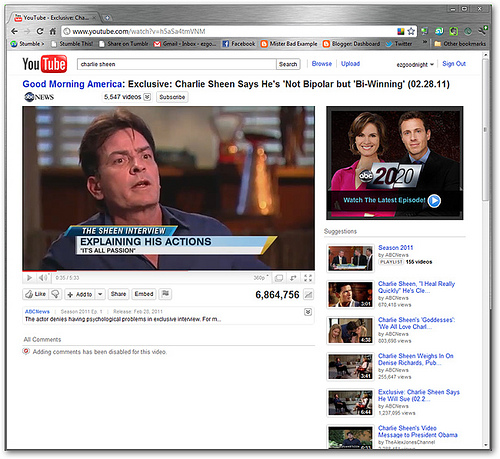Open the Facebook bookmark bar item

239,44
